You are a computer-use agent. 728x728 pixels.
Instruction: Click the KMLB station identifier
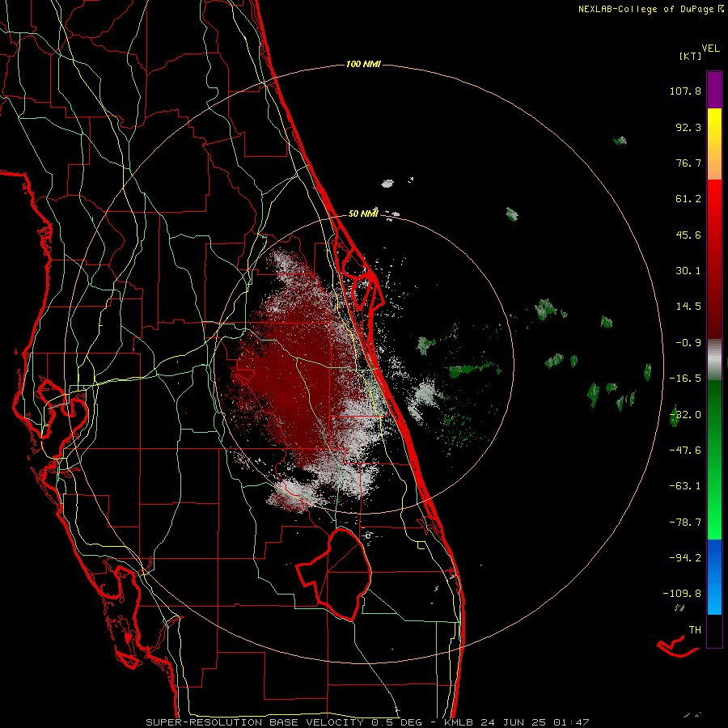pyautogui.click(x=460, y=722)
